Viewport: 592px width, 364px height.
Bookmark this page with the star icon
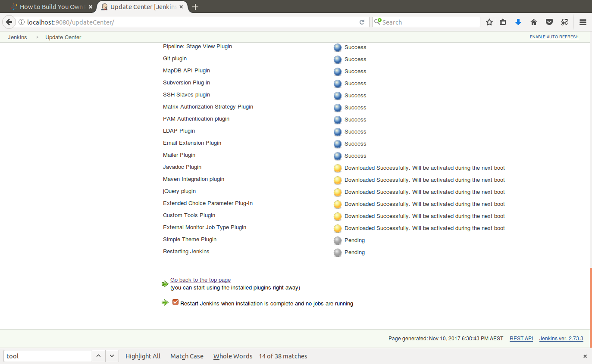tap(489, 22)
